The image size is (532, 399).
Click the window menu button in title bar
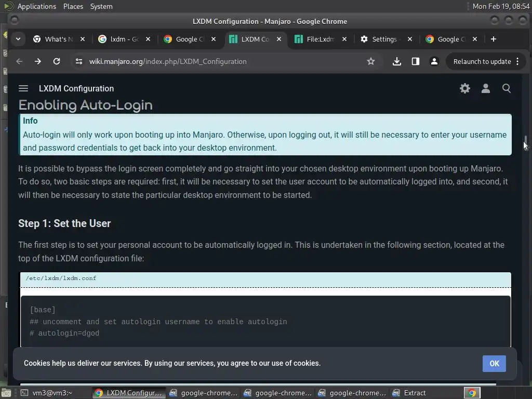[x=14, y=20]
